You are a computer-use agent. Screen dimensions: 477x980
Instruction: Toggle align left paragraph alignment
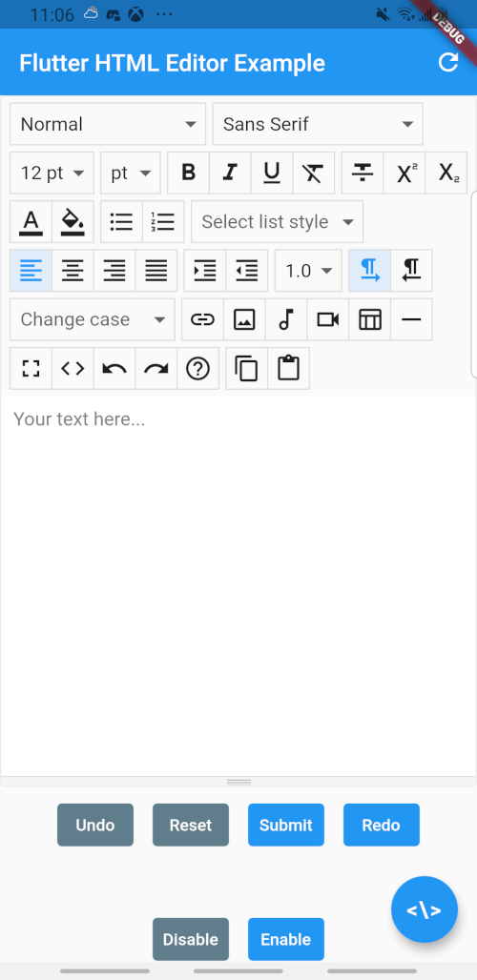click(x=31, y=271)
